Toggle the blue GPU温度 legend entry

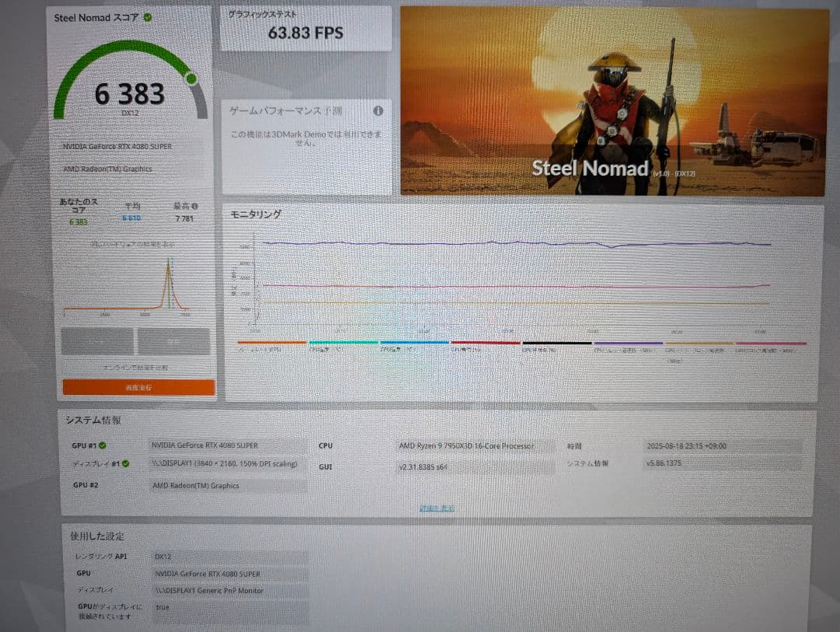[412, 342]
